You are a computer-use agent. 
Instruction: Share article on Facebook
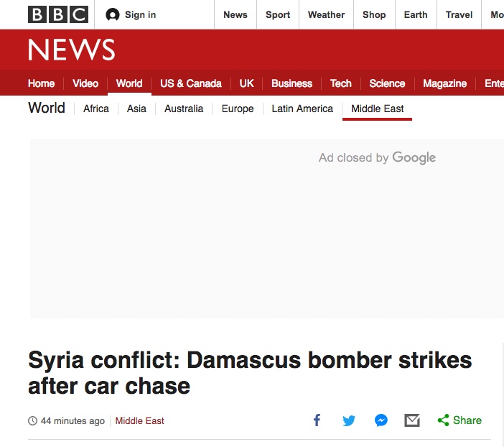(317, 420)
